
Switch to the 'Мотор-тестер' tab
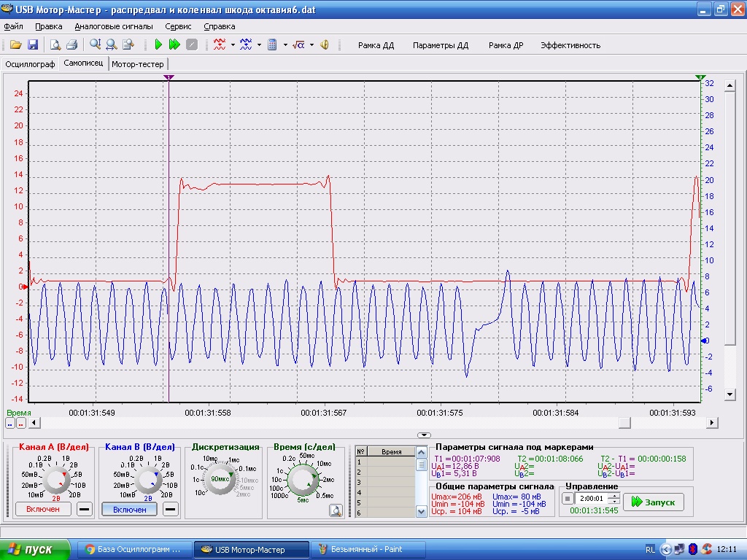[x=138, y=64]
